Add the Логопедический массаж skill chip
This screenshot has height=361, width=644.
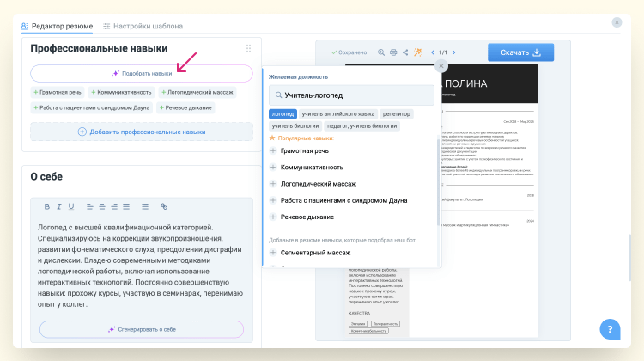click(197, 93)
